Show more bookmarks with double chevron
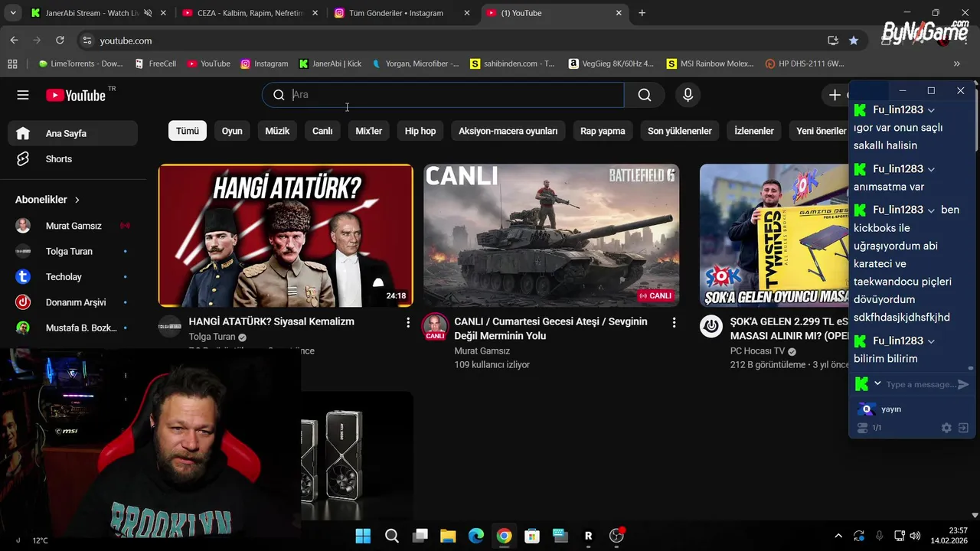 pyautogui.click(x=956, y=64)
